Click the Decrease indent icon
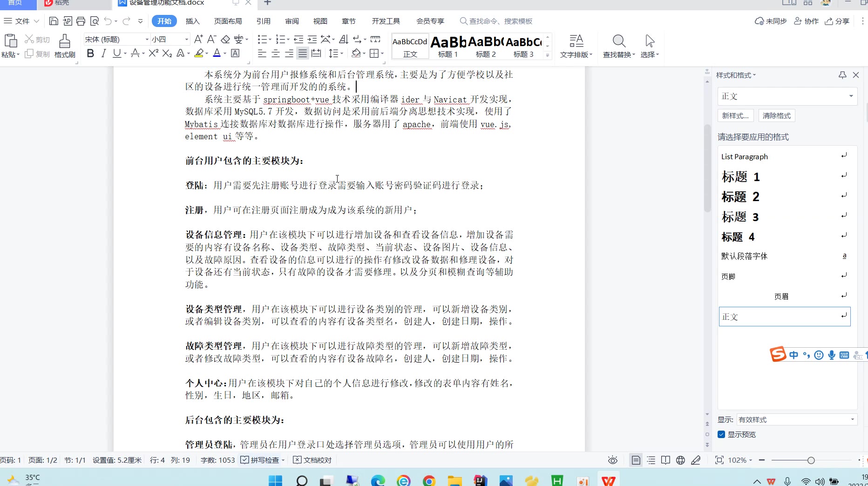This screenshot has height=486, width=868. coord(298,39)
